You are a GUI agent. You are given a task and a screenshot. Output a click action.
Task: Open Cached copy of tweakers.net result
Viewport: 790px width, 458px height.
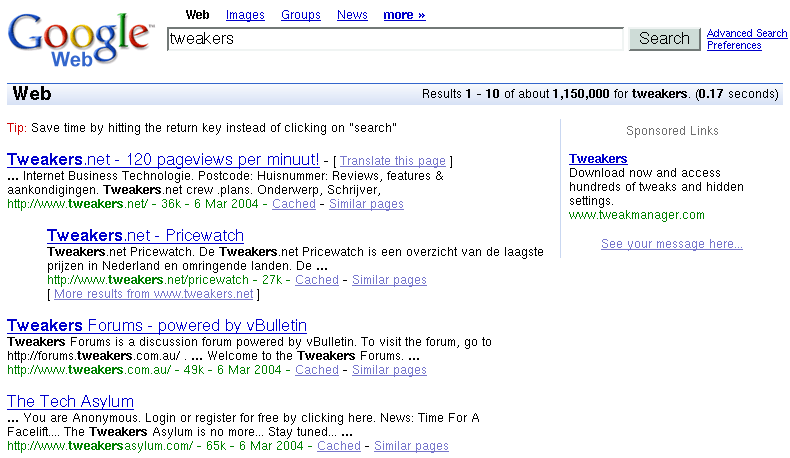tap(294, 204)
